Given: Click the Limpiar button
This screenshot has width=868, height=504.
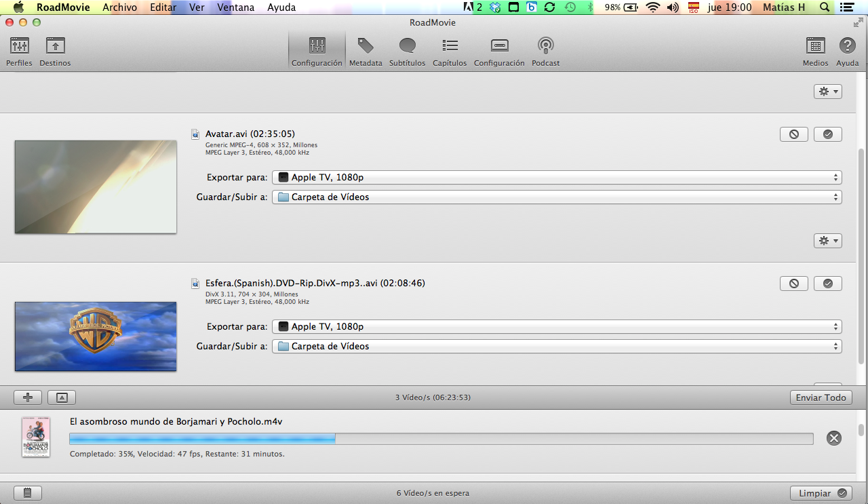Looking at the screenshot, I should [x=821, y=493].
